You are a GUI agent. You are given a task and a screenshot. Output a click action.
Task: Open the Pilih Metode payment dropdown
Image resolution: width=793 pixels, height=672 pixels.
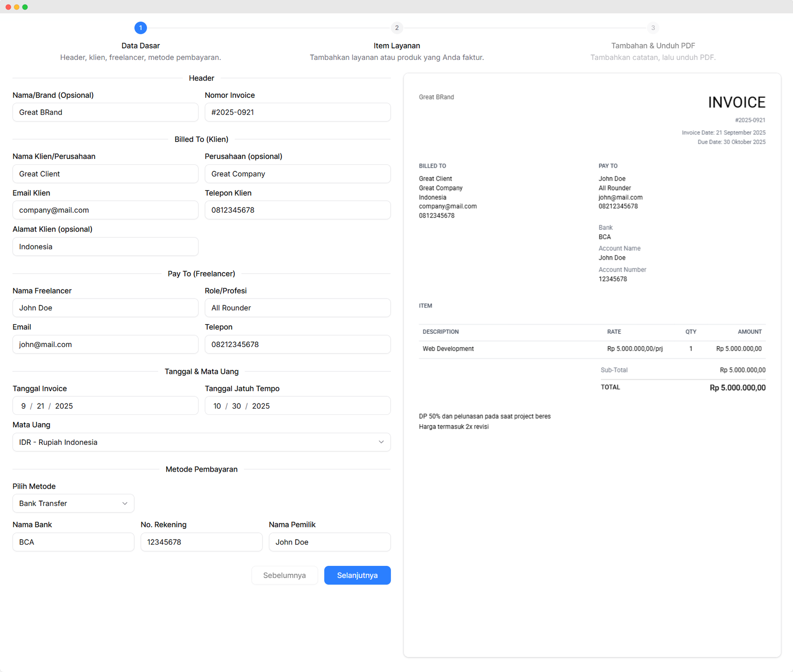coord(73,503)
